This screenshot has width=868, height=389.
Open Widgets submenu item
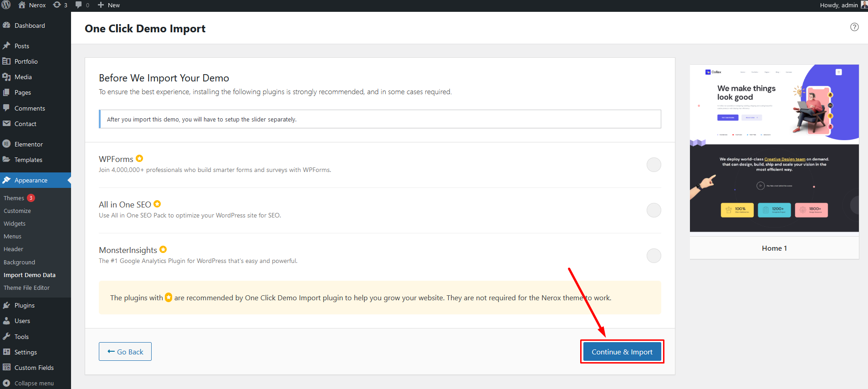point(15,223)
